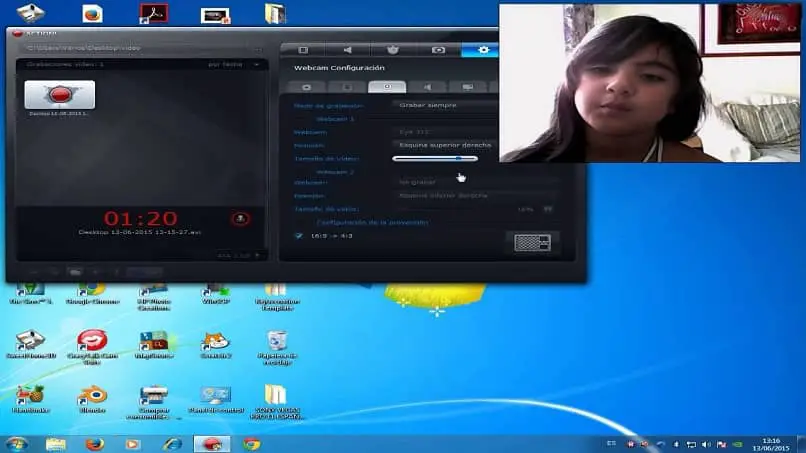The image size is (806, 453).
Task: Open the Sony Vegas folder on desktop
Action: [x=276, y=402]
